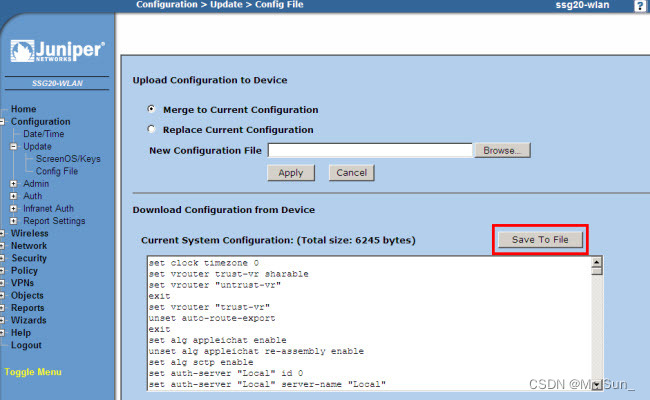Open the Reports menu
Image resolution: width=650 pixels, height=400 pixels.
pos(27,308)
